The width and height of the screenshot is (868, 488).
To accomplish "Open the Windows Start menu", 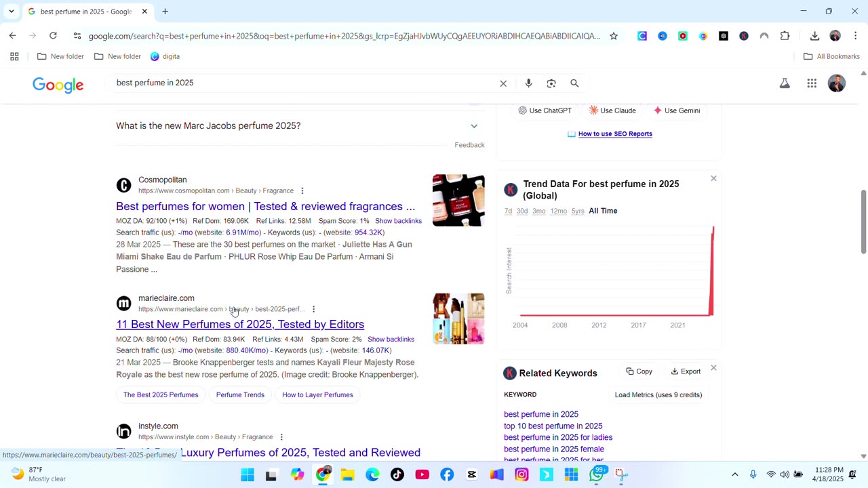I will 248,474.
